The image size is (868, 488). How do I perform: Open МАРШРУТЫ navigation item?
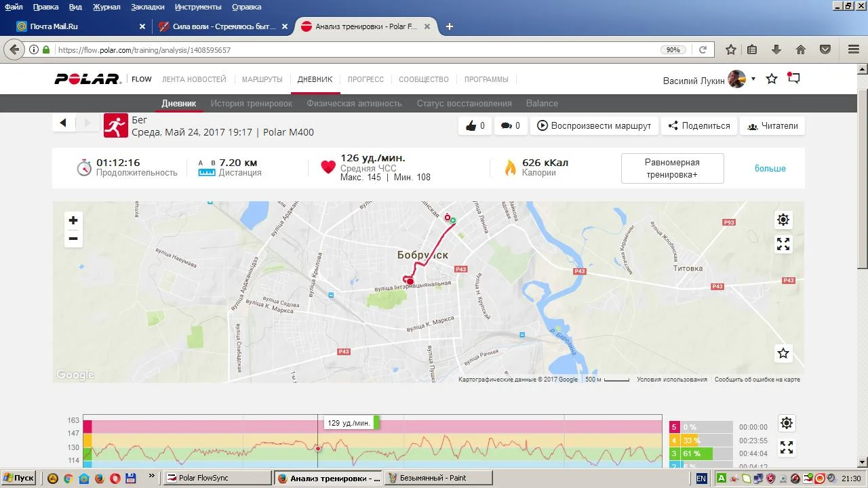tap(262, 79)
